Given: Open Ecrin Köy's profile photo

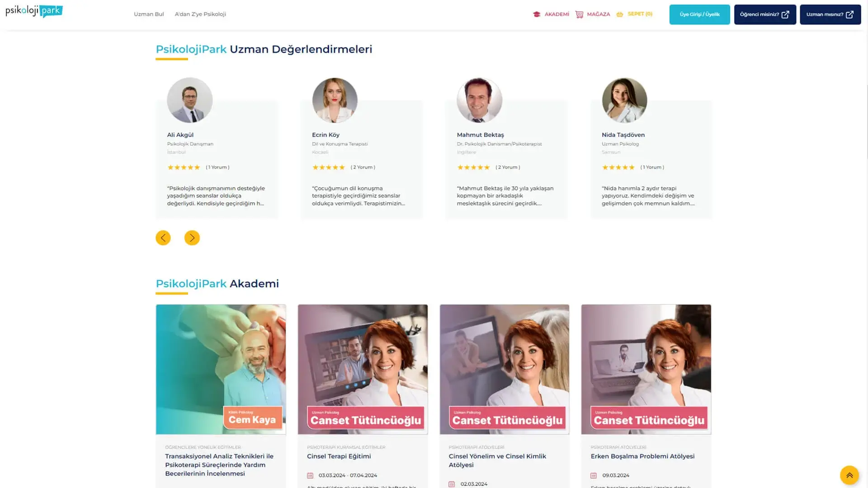Looking at the screenshot, I should point(335,100).
